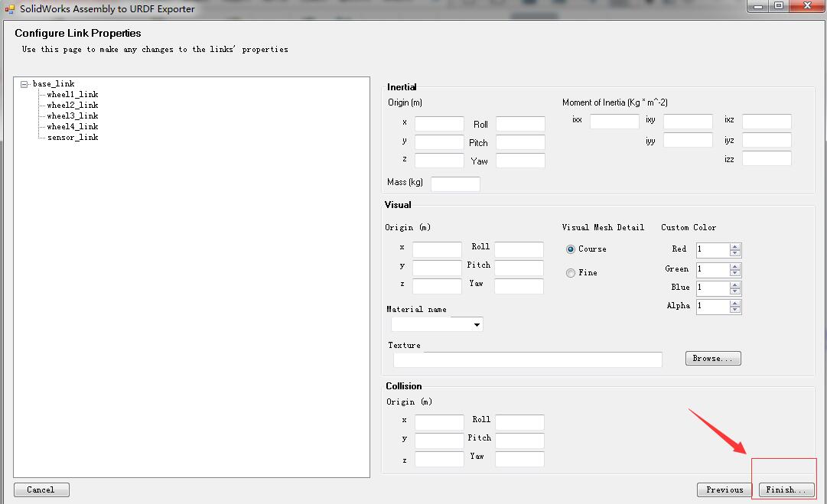This screenshot has height=504, width=827.
Task: Click the Collision origin z field
Action: pyautogui.click(x=439, y=459)
